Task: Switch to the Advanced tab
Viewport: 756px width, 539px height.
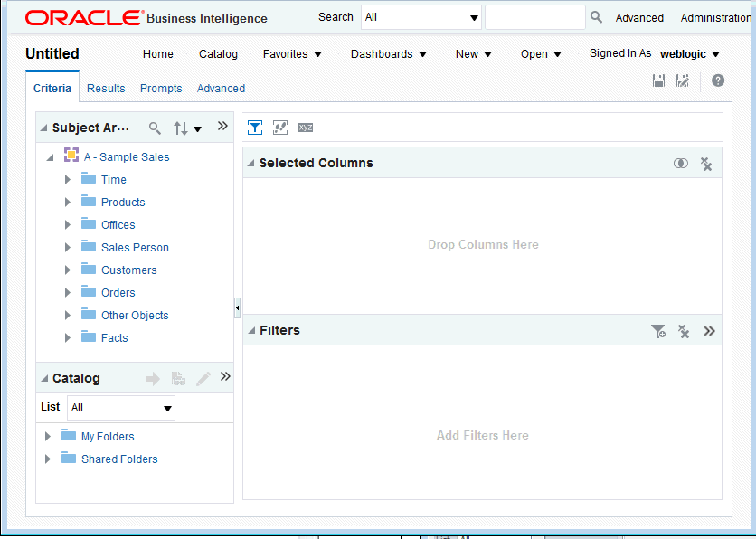Action: point(221,89)
